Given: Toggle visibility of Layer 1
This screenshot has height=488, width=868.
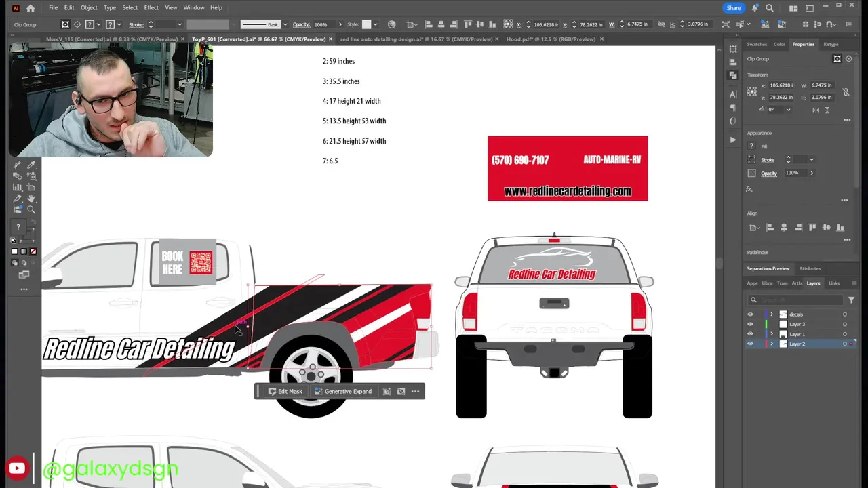Looking at the screenshot, I should click(750, 334).
